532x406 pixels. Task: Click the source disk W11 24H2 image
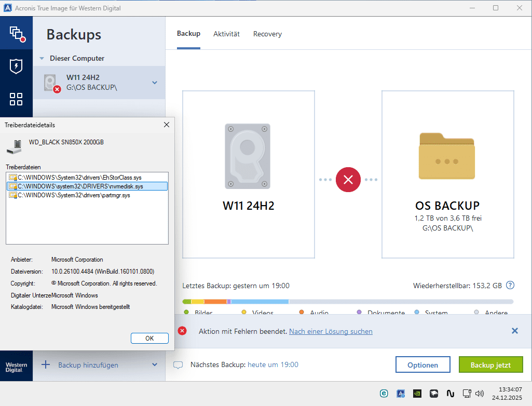pyautogui.click(x=248, y=156)
